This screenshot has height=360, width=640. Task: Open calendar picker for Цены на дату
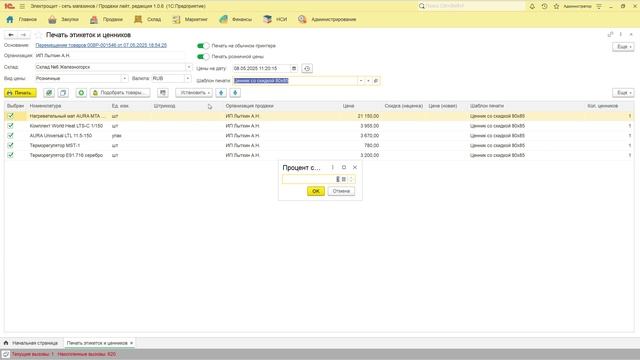click(x=293, y=68)
